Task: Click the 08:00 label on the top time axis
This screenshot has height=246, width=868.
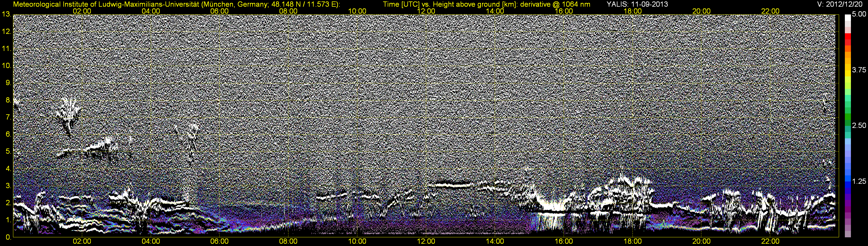Action: click(x=288, y=11)
